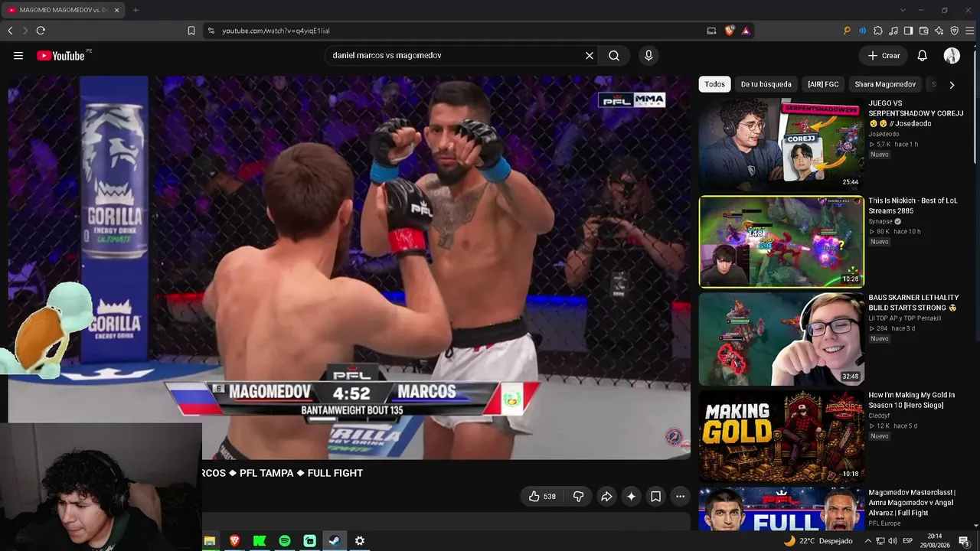
Task: Open Brave Rewards triangle icon
Action: click(x=746, y=31)
